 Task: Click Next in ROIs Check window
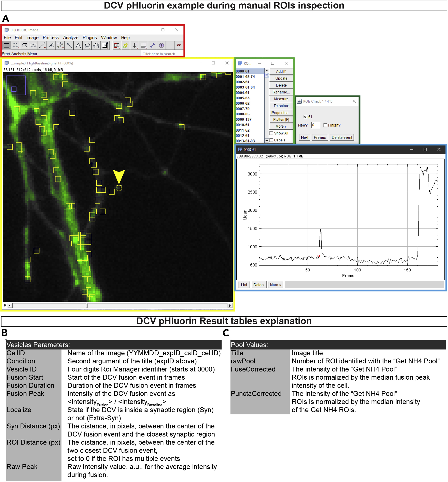[305, 137]
